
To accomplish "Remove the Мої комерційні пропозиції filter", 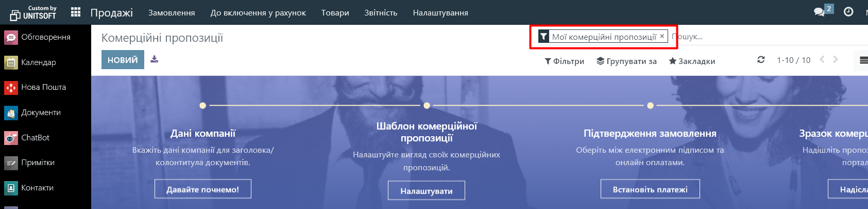I will coord(662,36).
